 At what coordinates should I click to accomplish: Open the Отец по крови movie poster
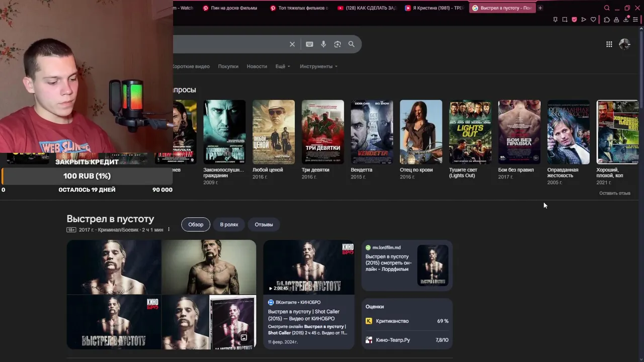[x=421, y=132]
